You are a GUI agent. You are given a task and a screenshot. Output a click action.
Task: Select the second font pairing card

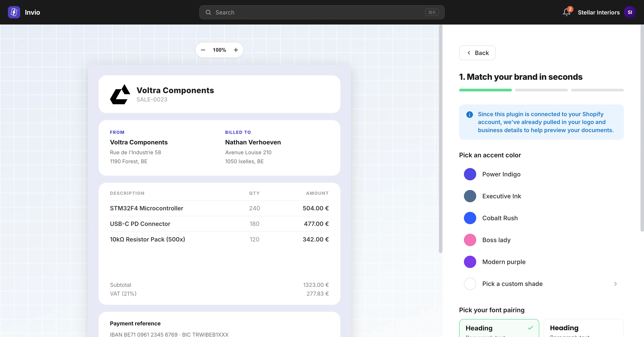[584, 328]
